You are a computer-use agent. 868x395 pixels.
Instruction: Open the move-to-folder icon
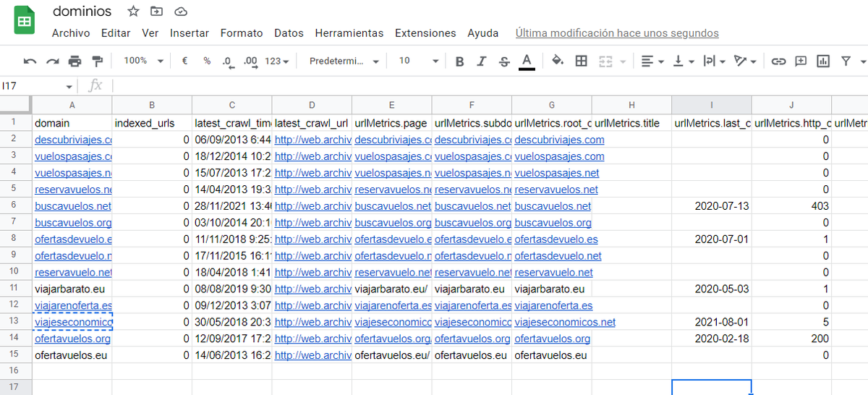click(156, 12)
